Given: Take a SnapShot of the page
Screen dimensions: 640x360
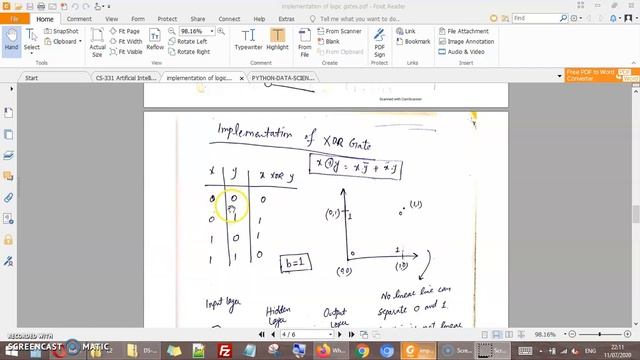Looking at the screenshot, I should click(61, 31).
